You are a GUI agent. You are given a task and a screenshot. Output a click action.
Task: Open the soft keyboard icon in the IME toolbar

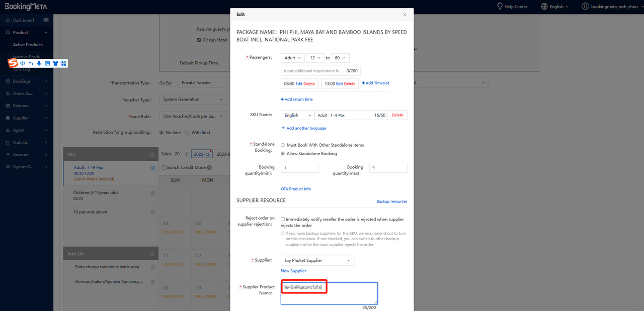click(x=47, y=64)
